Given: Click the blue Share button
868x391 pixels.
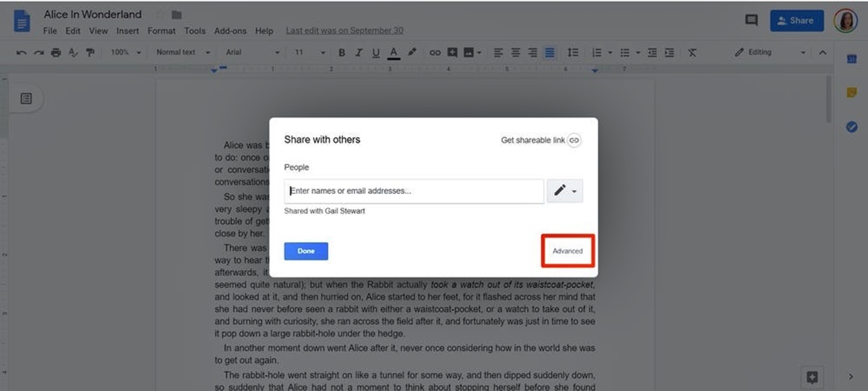Looking at the screenshot, I should click(x=796, y=21).
